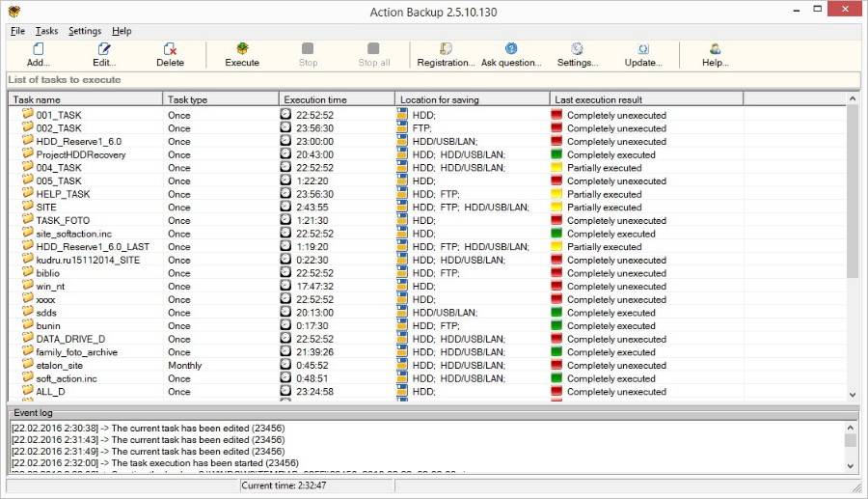Click the Delete task toolbar icon
Screen dimensions: 868x499
coord(170,49)
